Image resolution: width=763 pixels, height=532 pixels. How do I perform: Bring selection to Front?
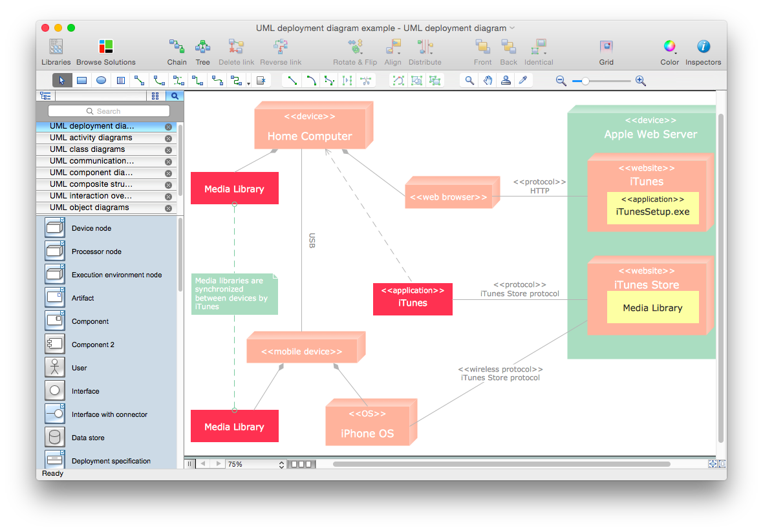(x=482, y=52)
